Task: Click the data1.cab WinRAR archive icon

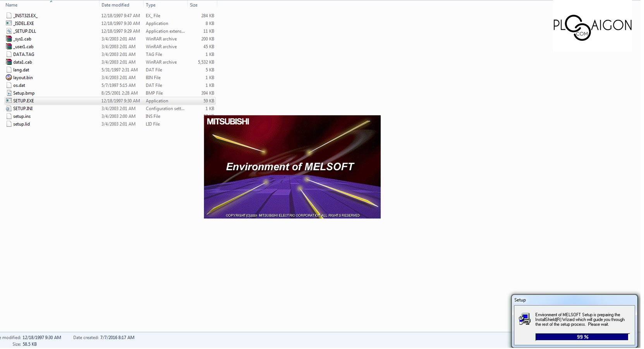Action: coord(9,62)
